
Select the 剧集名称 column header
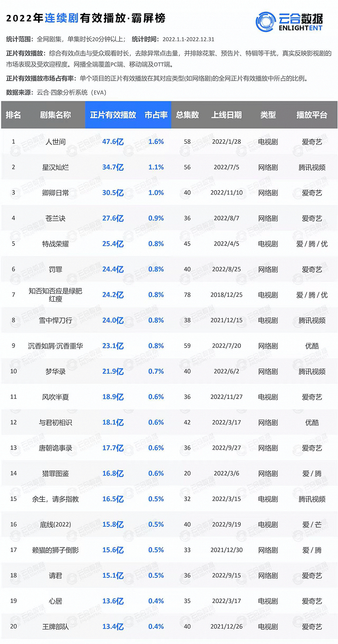pos(56,115)
